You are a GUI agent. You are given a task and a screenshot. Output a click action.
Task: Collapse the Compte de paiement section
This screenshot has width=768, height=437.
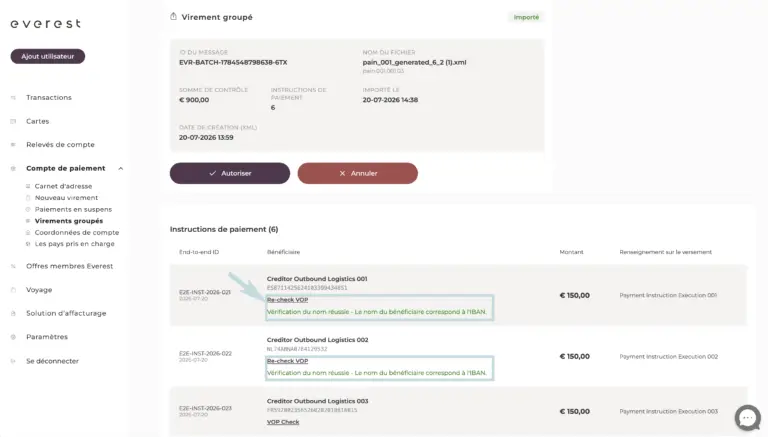120,169
